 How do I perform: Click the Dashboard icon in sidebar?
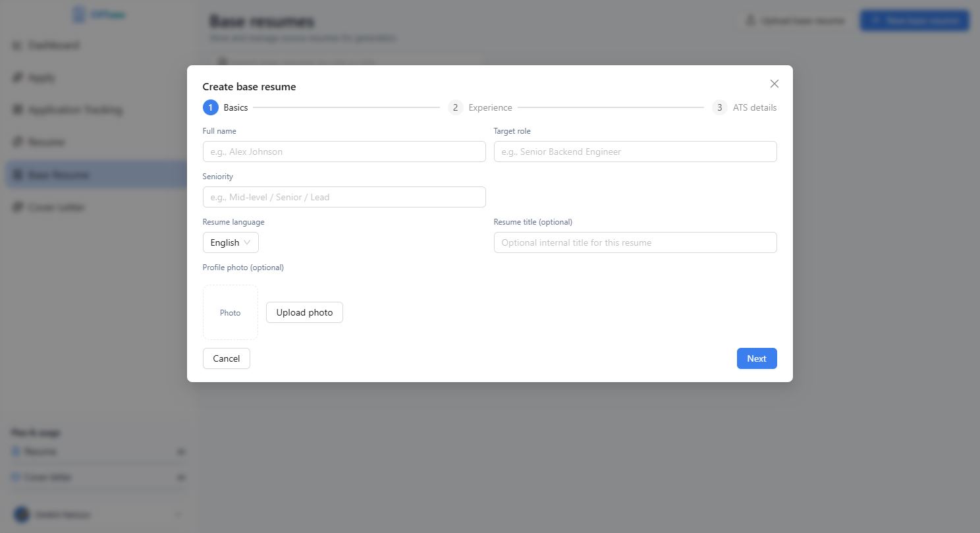pyautogui.click(x=17, y=45)
